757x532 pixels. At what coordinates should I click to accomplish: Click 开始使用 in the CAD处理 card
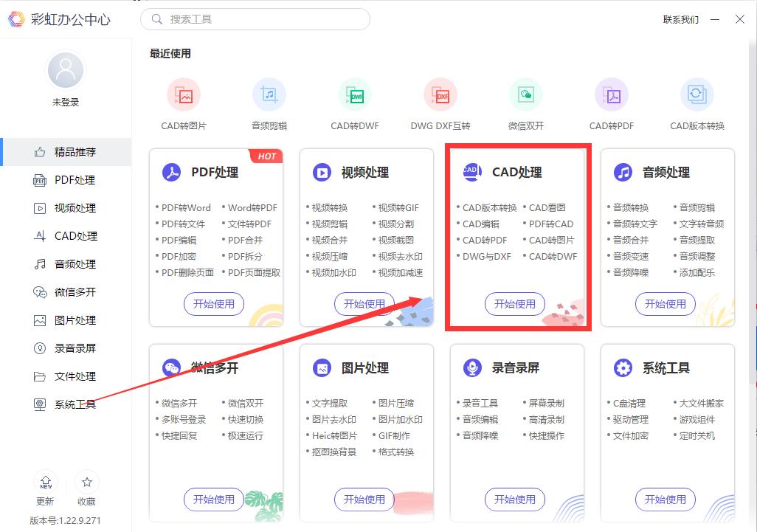(514, 304)
